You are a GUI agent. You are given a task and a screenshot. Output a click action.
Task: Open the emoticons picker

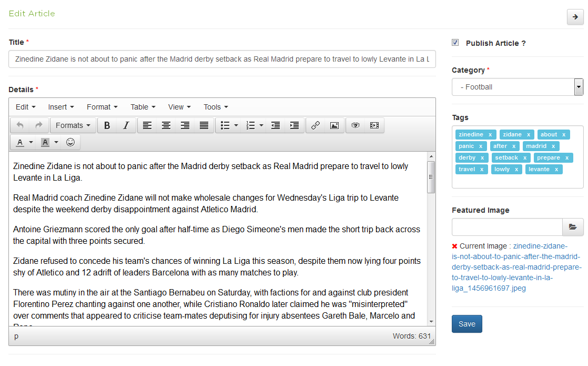coord(70,142)
